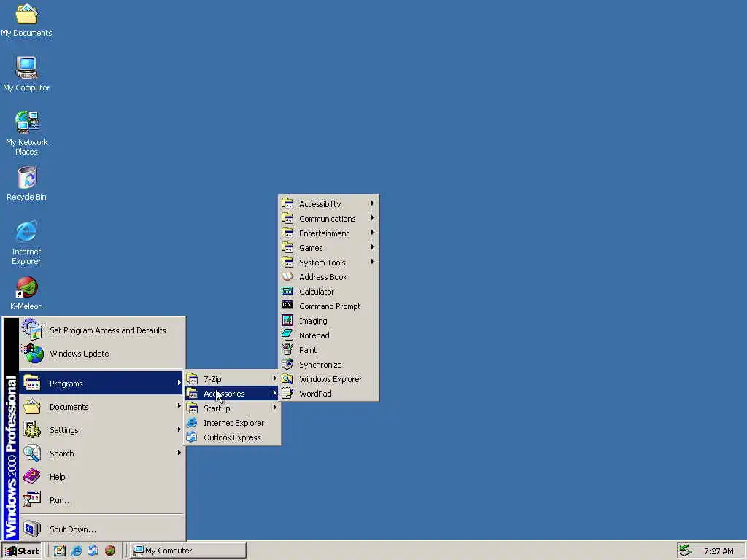This screenshot has width=747, height=560.
Task: Open the Documents menu item
Action: click(x=102, y=407)
